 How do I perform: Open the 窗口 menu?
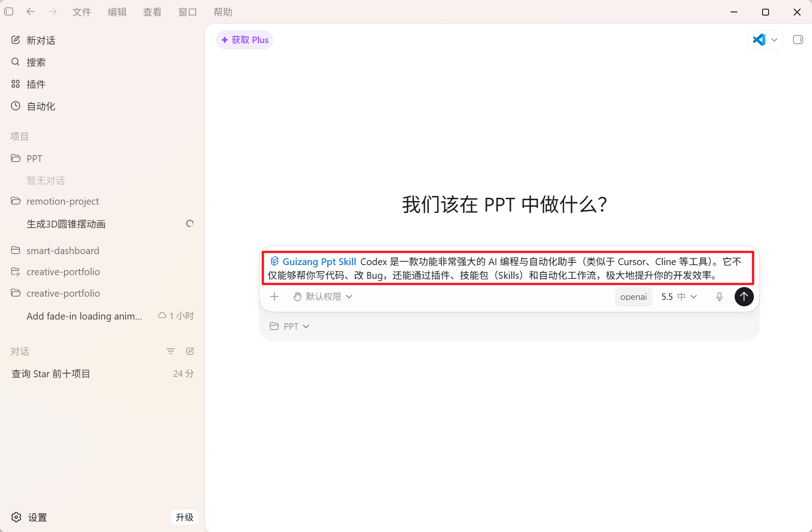pyautogui.click(x=188, y=12)
